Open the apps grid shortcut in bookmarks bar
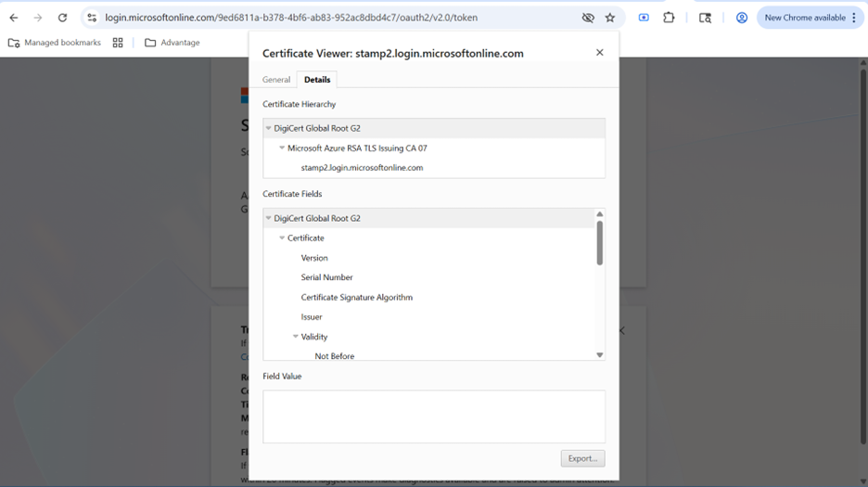868x487 pixels. click(x=118, y=43)
